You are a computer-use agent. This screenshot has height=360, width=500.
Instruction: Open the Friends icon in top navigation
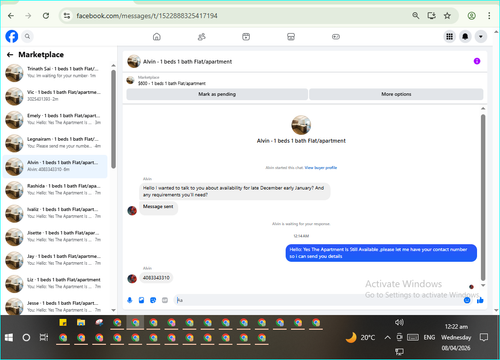[x=201, y=37]
